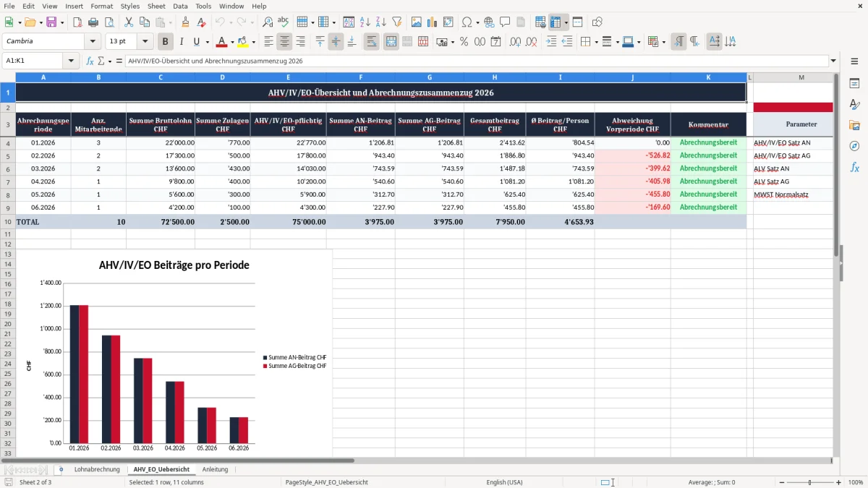Image resolution: width=868 pixels, height=488 pixels.
Task: Open the font size dropdown
Action: pos(145,42)
